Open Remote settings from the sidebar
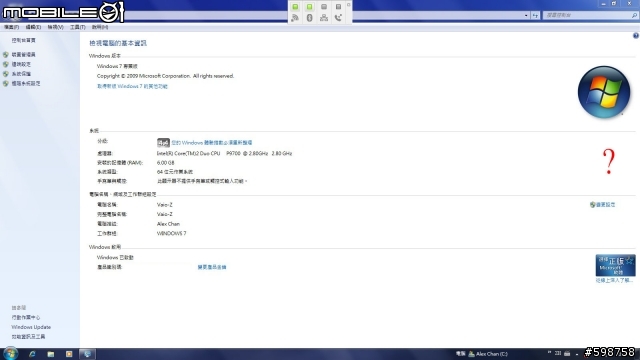This screenshot has width=640, height=360. [21, 64]
